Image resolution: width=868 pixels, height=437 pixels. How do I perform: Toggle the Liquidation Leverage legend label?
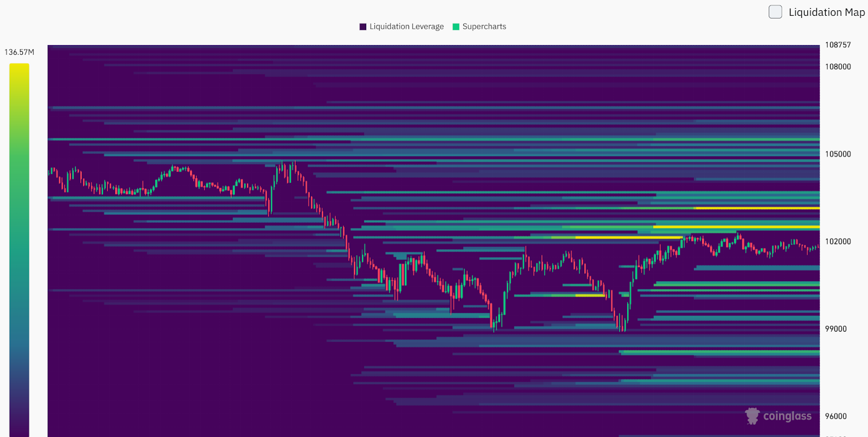pos(406,27)
